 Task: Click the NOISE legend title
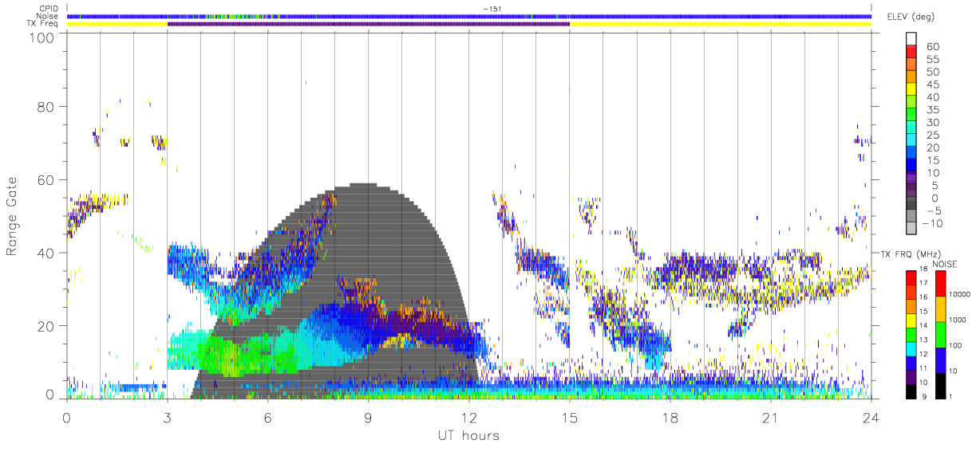point(944,263)
